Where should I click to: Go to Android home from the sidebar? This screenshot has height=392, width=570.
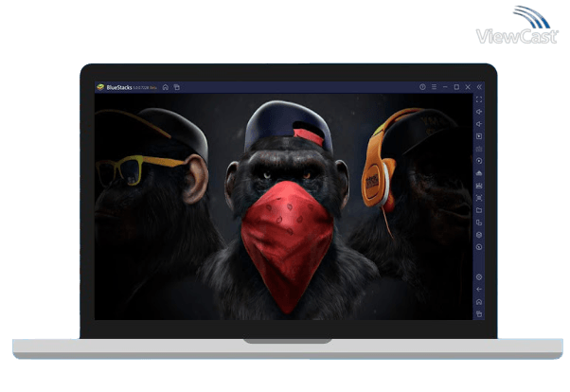pyautogui.click(x=479, y=302)
